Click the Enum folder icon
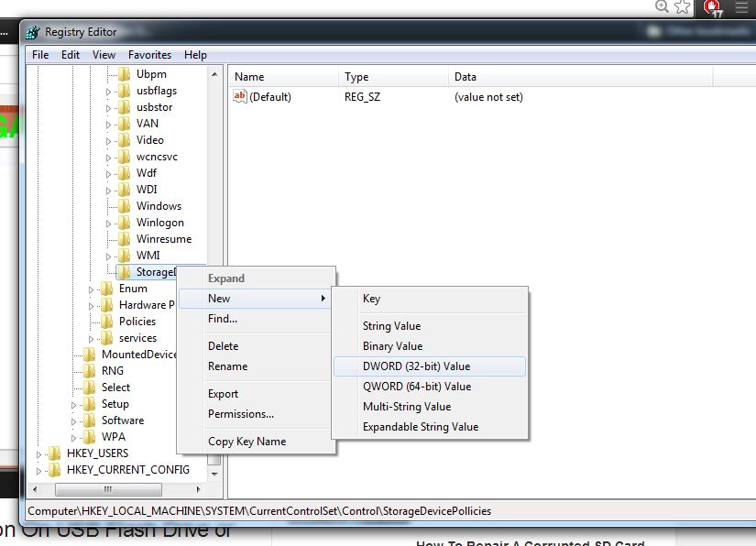Viewport: 756px width, 546px height. [107, 289]
